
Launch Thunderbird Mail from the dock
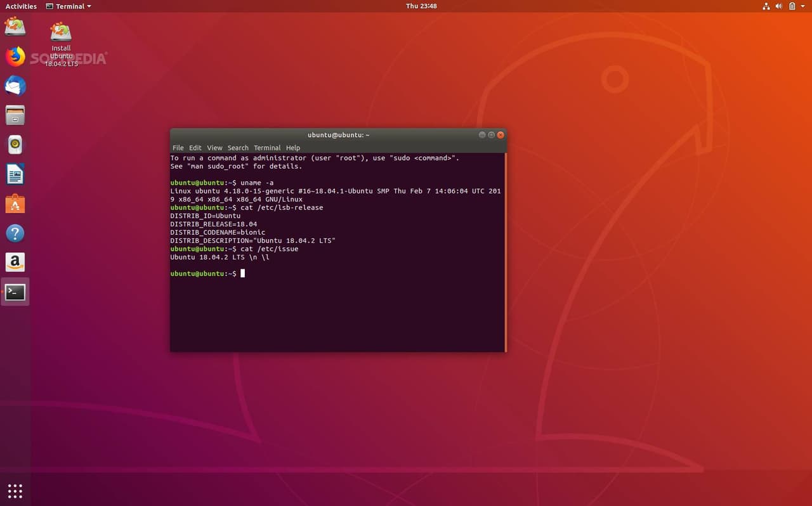(x=15, y=86)
